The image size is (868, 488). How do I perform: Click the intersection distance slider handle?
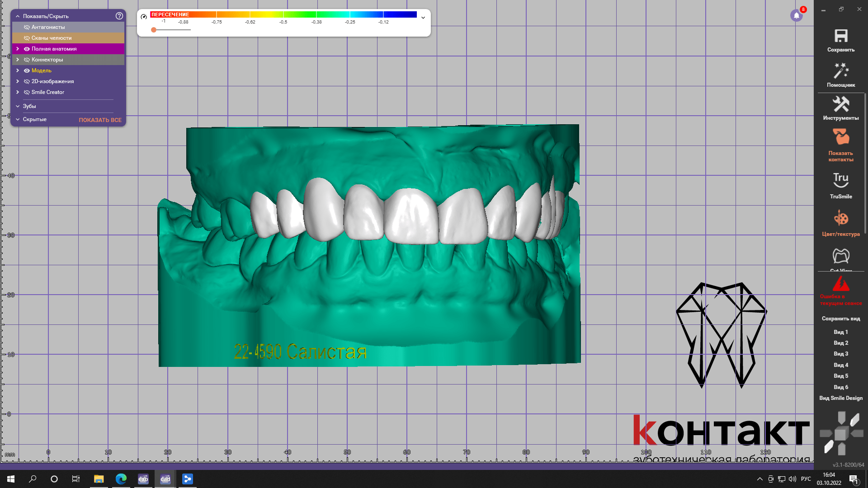(x=154, y=30)
